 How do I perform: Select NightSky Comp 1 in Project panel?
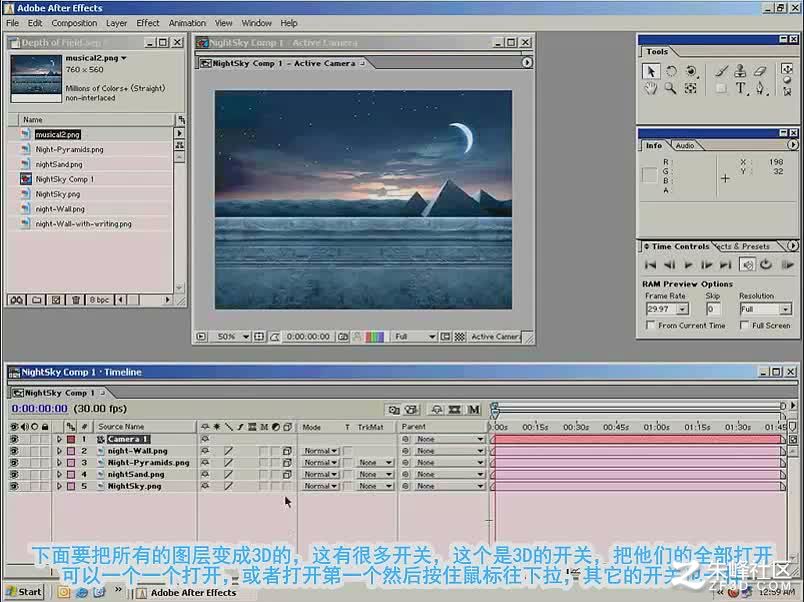click(x=65, y=179)
